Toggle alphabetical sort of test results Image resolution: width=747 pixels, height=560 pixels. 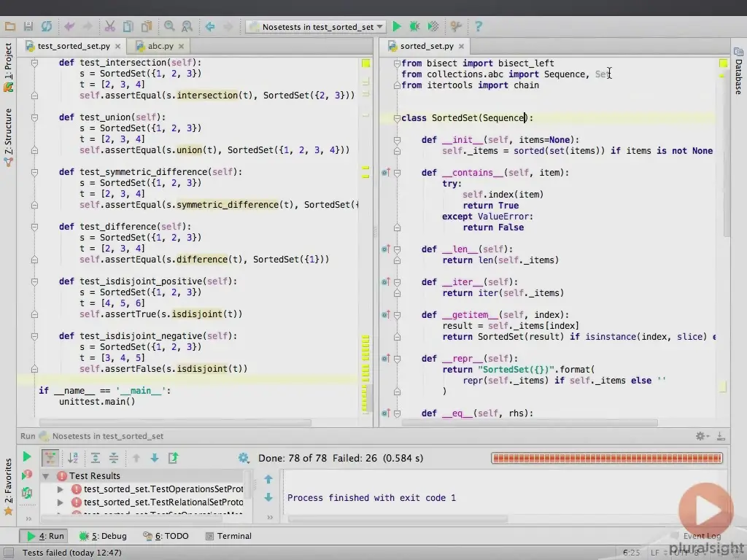[73, 458]
